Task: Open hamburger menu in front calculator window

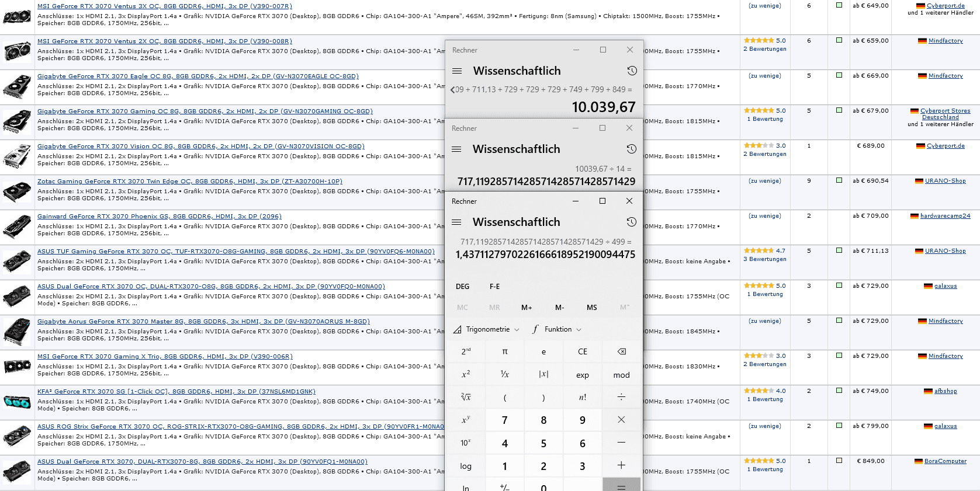Action: pyautogui.click(x=456, y=222)
